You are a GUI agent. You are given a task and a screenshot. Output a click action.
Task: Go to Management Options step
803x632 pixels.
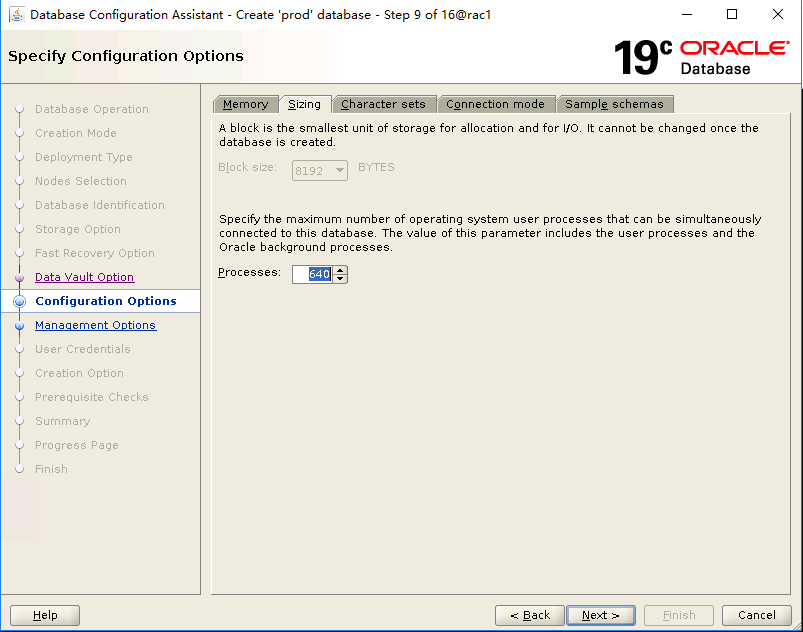[x=95, y=325]
